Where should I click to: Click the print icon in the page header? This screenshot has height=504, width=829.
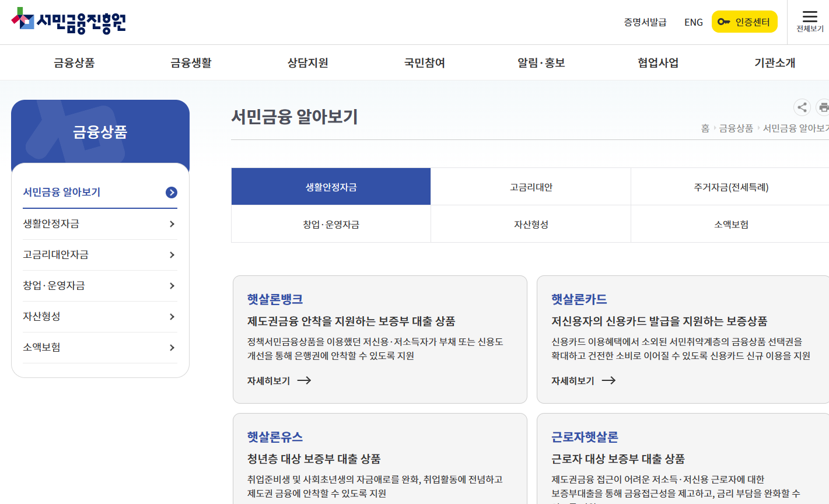[x=824, y=107]
